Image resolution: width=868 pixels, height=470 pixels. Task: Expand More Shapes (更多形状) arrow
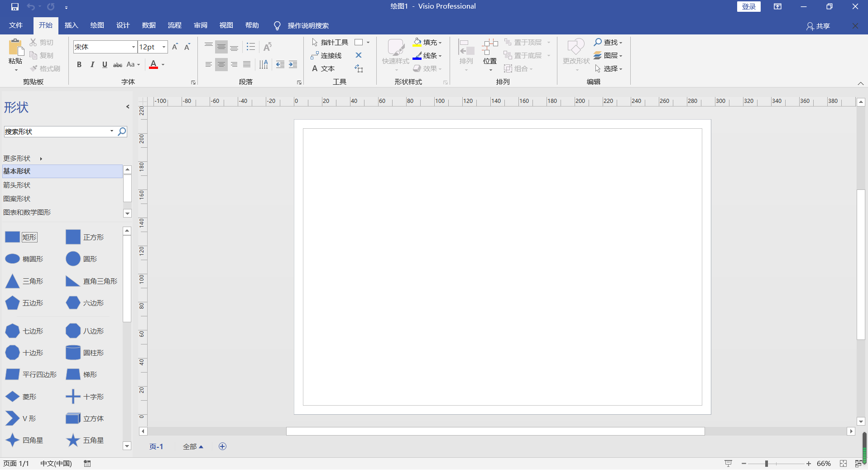(41, 159)
